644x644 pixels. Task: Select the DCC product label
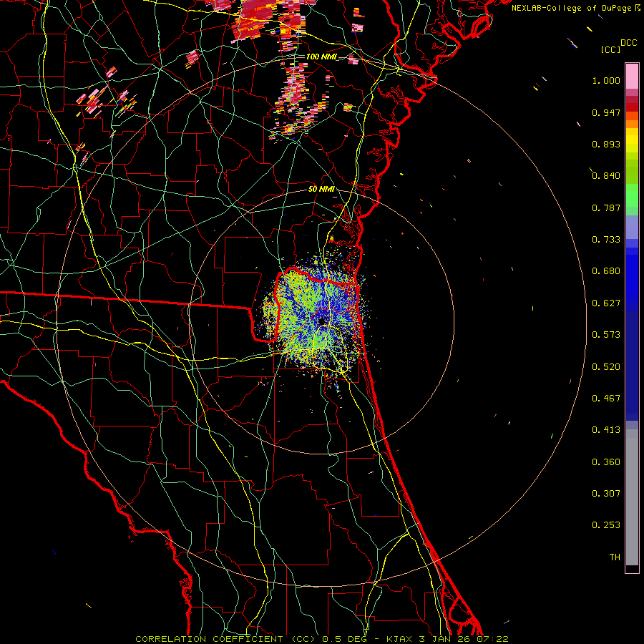(x=628, y=43)
